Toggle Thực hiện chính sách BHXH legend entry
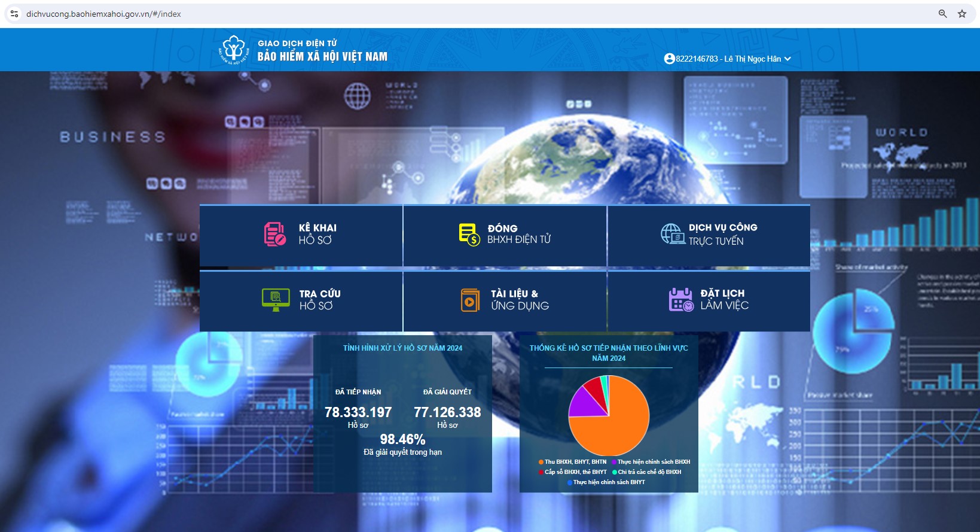980x532 pixels. [651, 462]
